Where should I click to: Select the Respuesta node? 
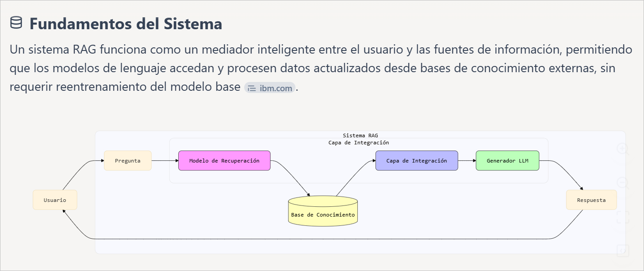[x=591, y=200]
